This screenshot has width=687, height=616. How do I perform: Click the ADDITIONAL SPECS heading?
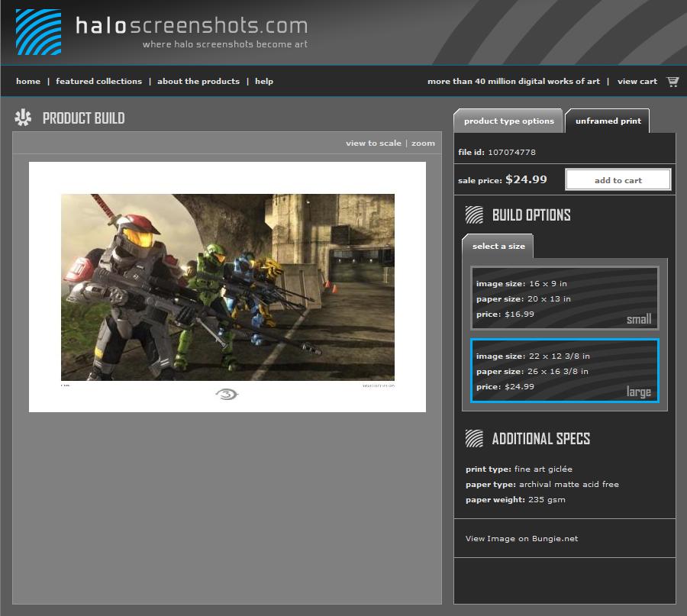click(x=540, y=438)
